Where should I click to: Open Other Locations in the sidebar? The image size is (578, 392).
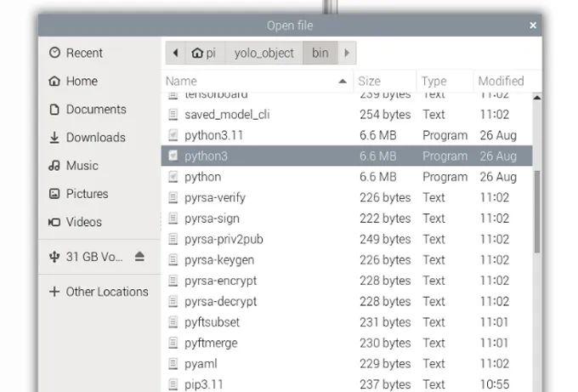[99, 292]
